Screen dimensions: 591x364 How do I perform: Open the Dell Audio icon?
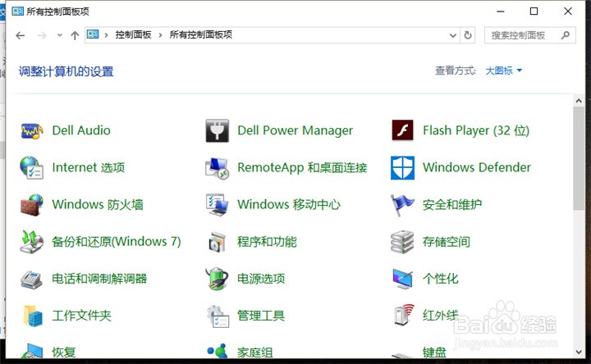point(32,131)
